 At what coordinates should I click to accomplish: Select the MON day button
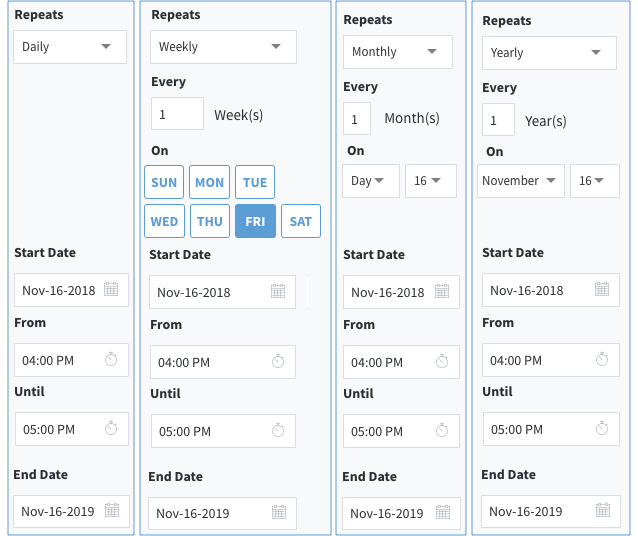point(209,183)
